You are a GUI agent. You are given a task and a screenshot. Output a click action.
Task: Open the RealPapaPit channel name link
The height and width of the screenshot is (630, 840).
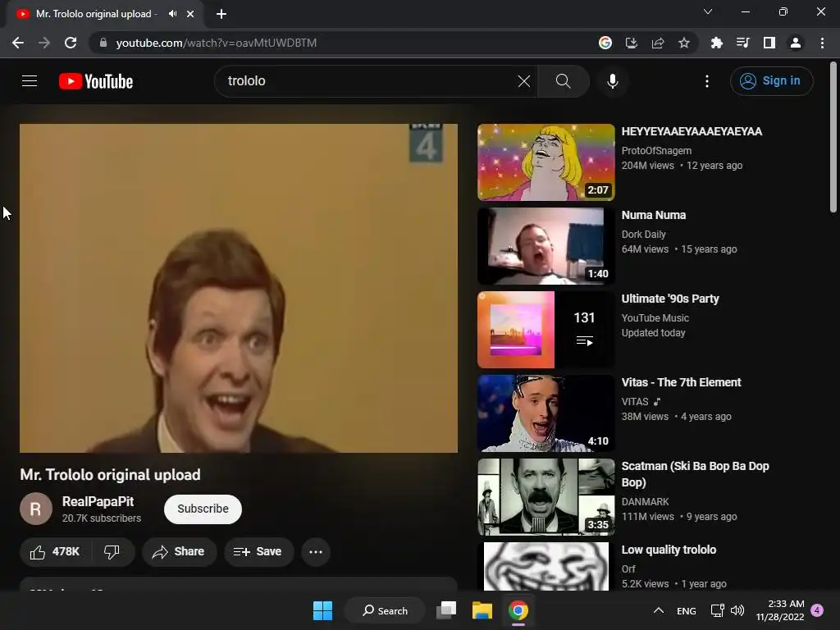[98, 502]
